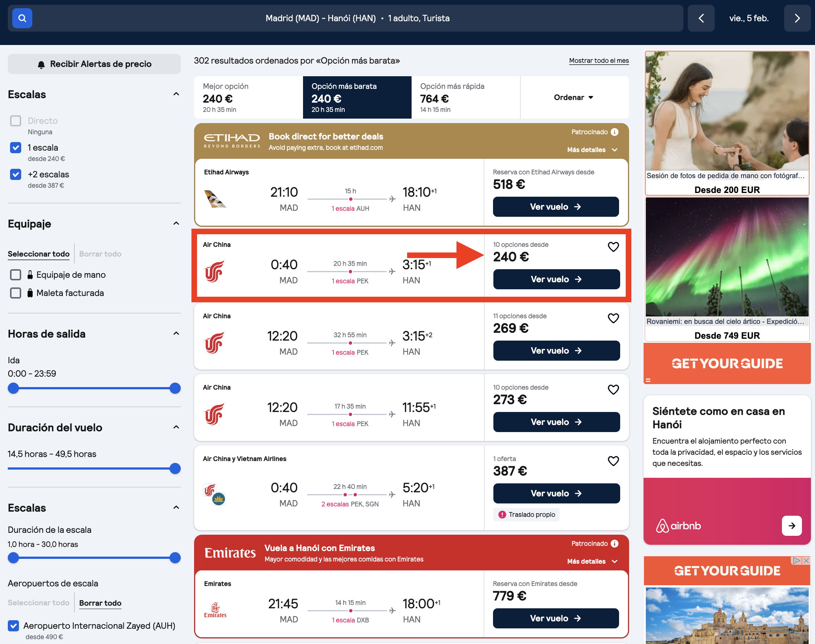Click Ver vuelo for Emirates 779 €
The height and width of the screenshot is (644, 815).
coord(555,618)
